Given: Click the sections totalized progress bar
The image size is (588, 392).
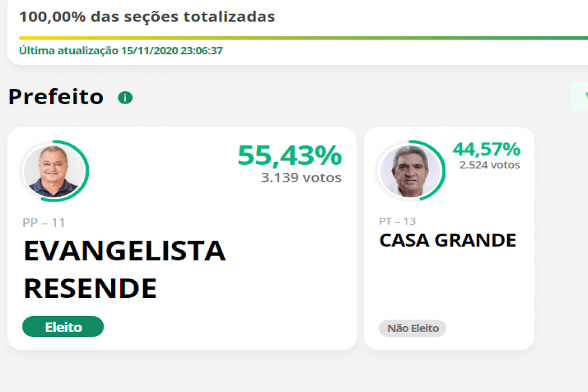Looking at the screenshot, I should [x=304, y=38].
